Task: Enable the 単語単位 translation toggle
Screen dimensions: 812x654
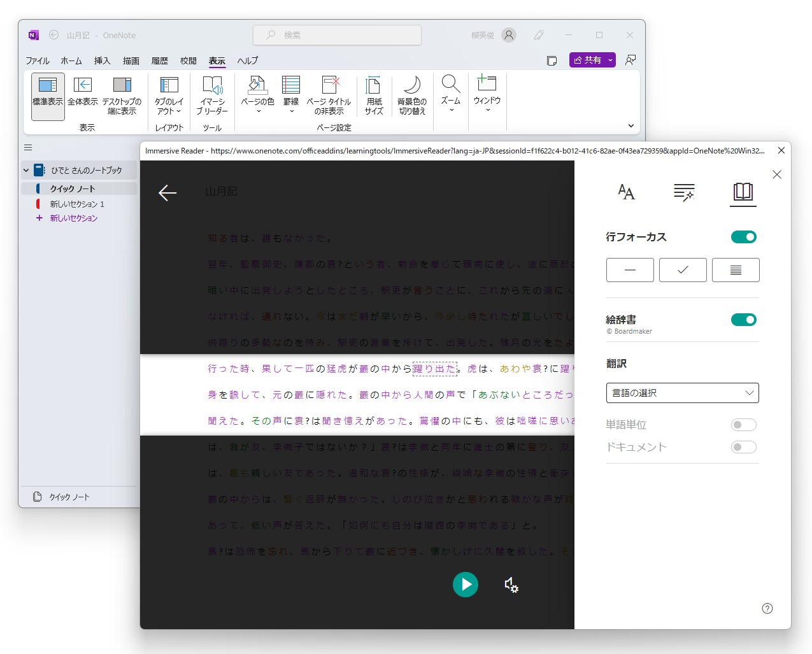Action: point(743,425)
